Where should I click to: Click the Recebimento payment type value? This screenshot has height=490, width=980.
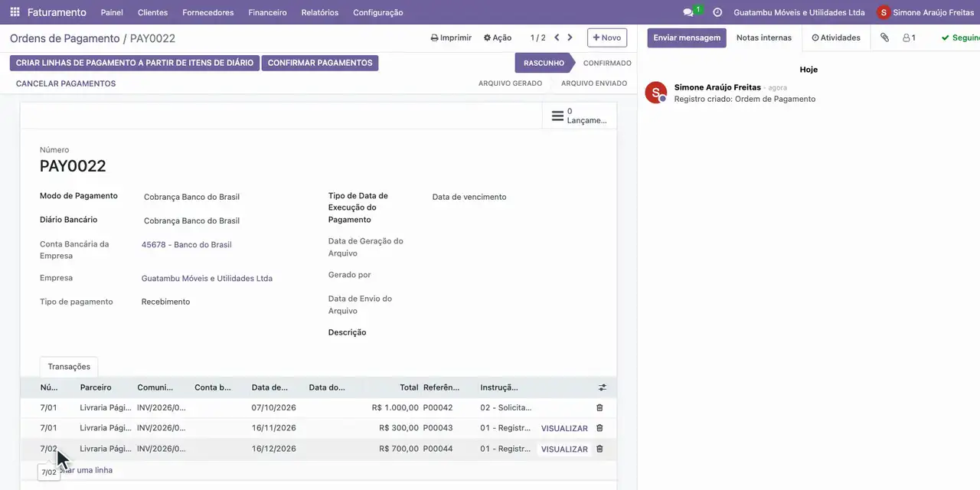(x=165, y=302)
